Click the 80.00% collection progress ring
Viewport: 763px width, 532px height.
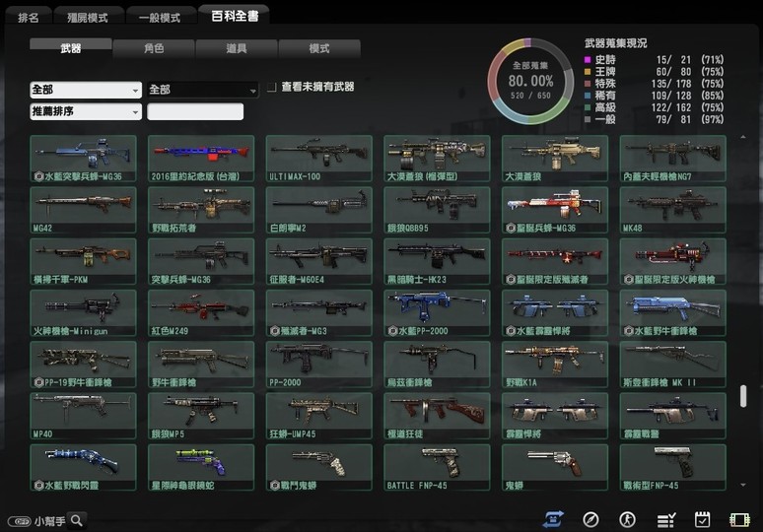pyautogui.click(x=530, y=81)
